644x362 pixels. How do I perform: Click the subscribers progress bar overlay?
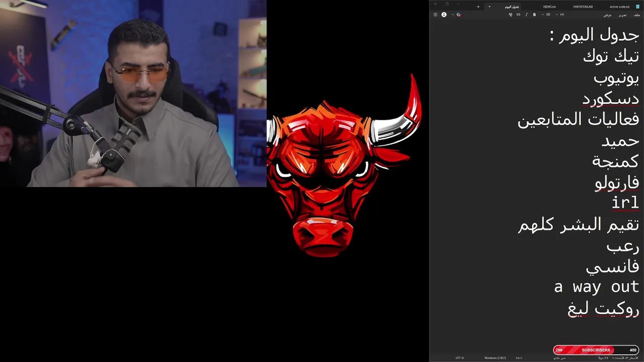point(596,350)
